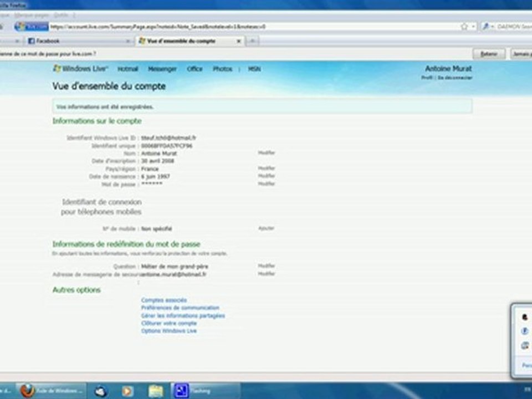Close the Vue d'ensemble du compte tab
The height and width of the screenshot is (399, 532).
[x=238, y=41]
